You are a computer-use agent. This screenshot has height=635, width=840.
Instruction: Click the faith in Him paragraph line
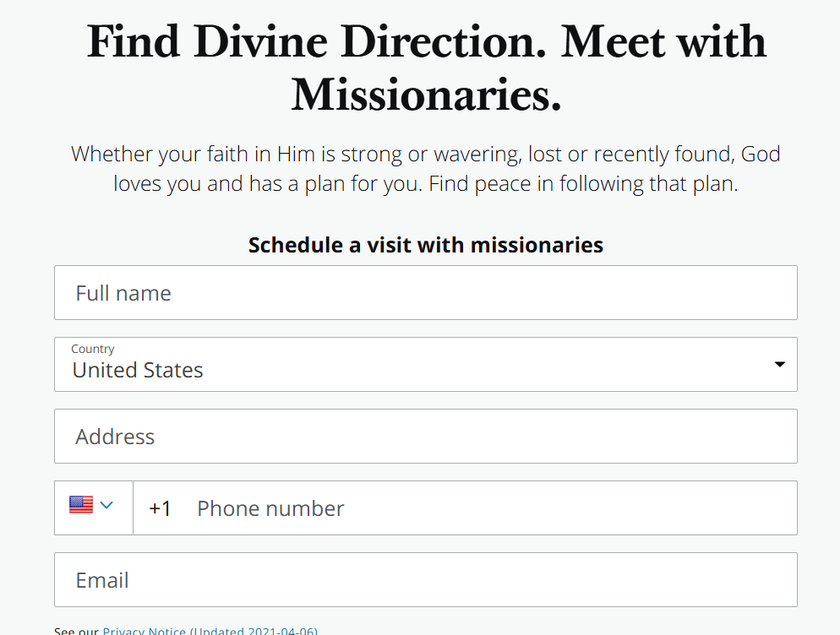click(x=425, y=155)
